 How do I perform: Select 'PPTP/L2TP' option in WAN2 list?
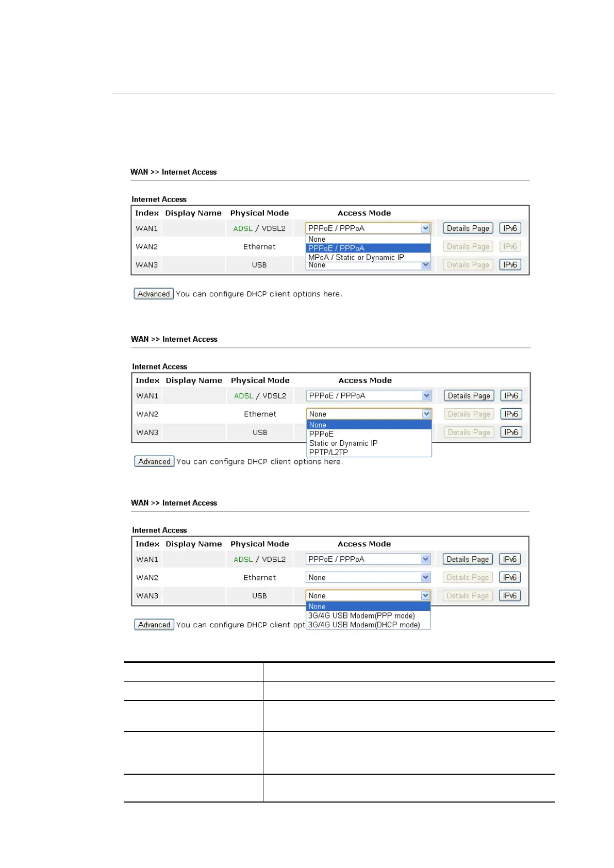(369, 452)
